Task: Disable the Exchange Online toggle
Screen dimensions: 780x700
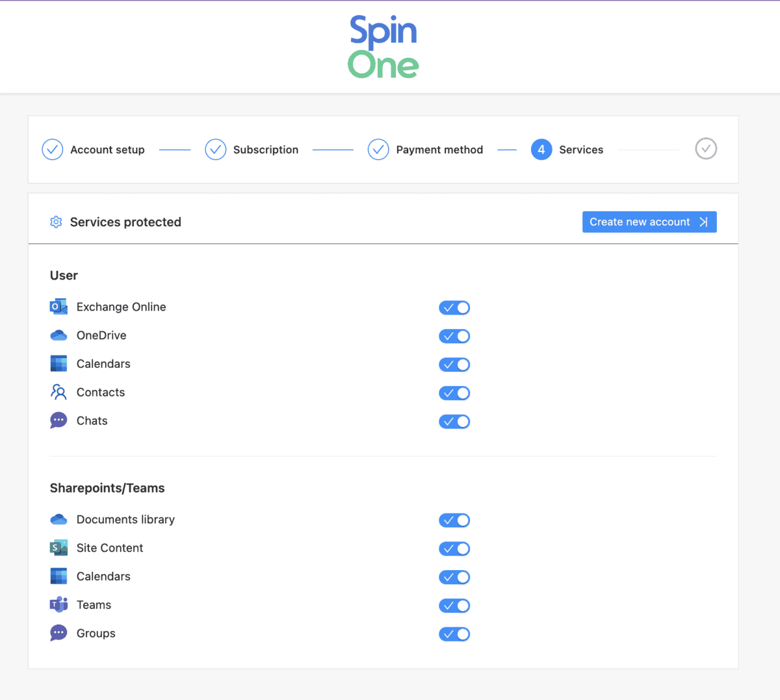Action: click(454, 307)
